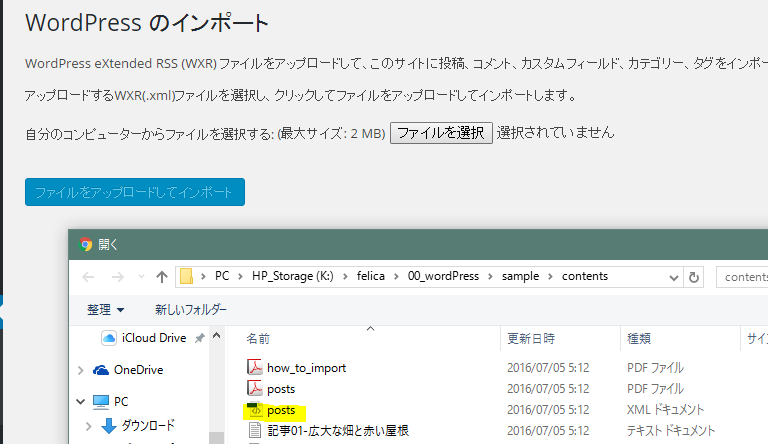Screen dimensions: 768x444
Task: Open the address bar history dropdown
Action: coord(673,278)
